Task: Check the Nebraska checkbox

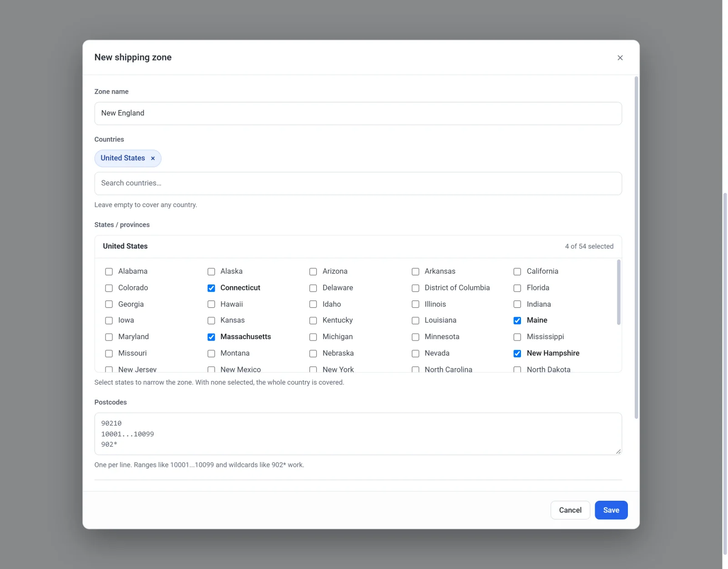Action: 313,353
